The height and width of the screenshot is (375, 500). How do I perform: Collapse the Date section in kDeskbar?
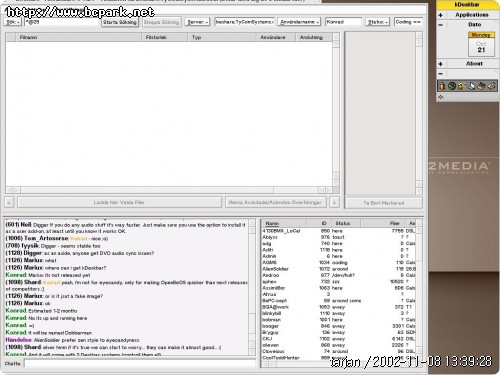441,25
